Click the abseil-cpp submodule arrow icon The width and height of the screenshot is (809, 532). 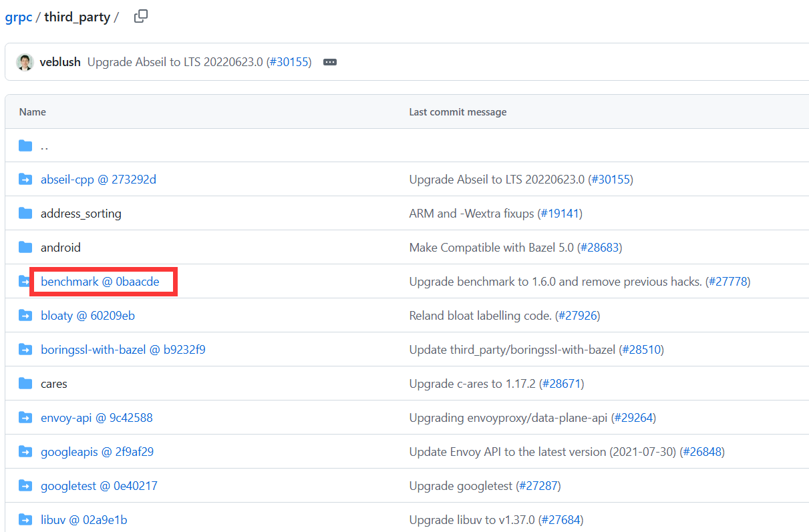pyautogui.click(x=25, y=179)
